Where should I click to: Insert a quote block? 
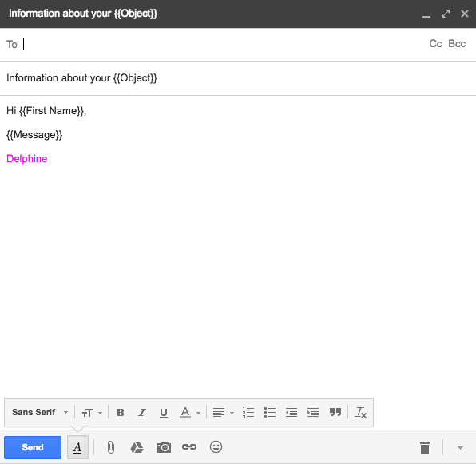[x=335, y=412]
